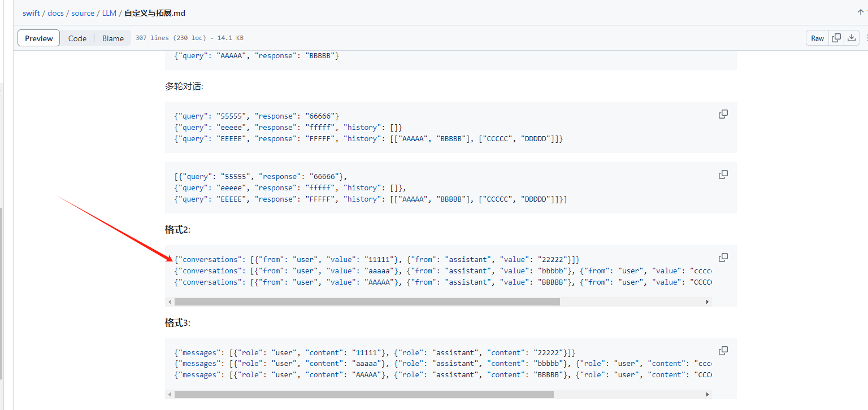This screenshot has width=868, height=410.
Task: Switch to the Preview tab
Action: [39, 38]
